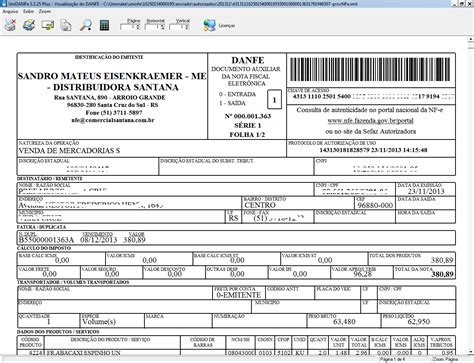Click the magnifying glass zoom icon

86,25
